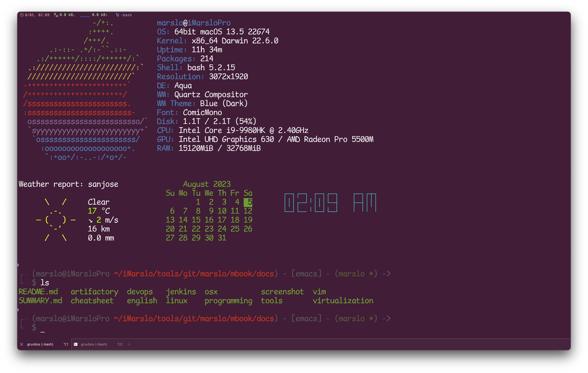
Task: Click the Resolution 3072x1920 value
Action: (229, 76)
